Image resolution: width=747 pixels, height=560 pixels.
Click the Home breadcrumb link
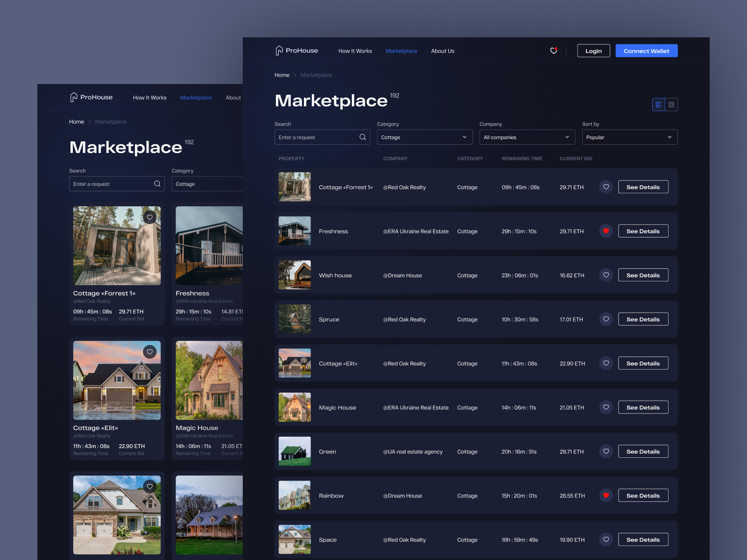tap(282, 75)
